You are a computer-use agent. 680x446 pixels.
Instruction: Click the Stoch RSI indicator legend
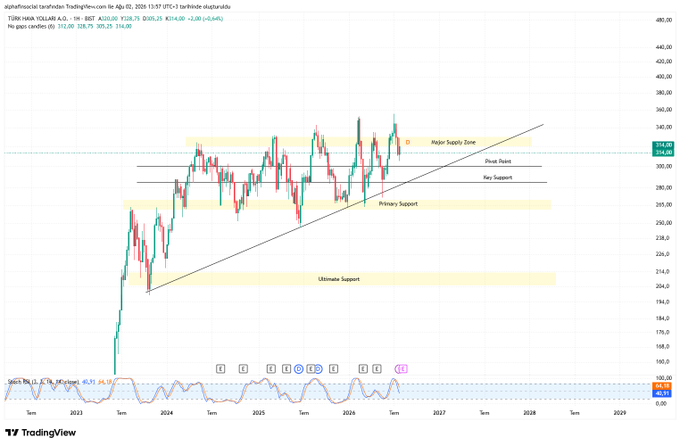tap(43, 382)
